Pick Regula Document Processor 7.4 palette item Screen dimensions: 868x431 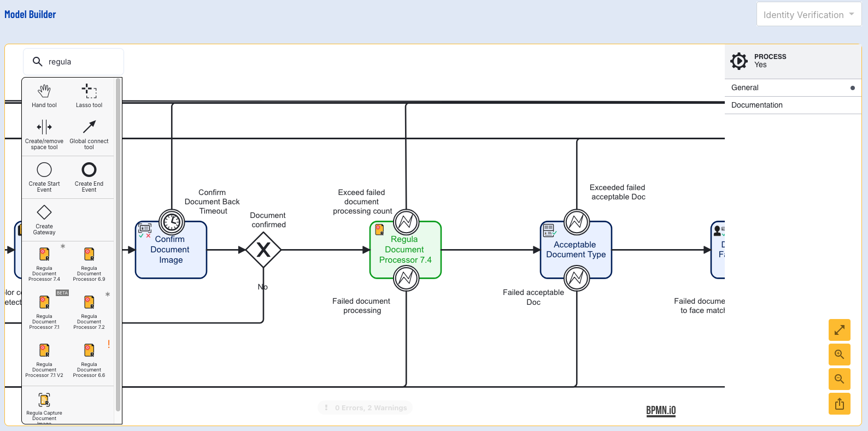[x=44, y=264]
